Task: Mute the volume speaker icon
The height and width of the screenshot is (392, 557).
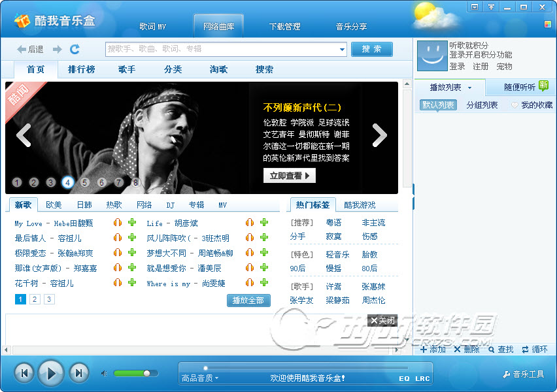Action: (x=104, y=374)
